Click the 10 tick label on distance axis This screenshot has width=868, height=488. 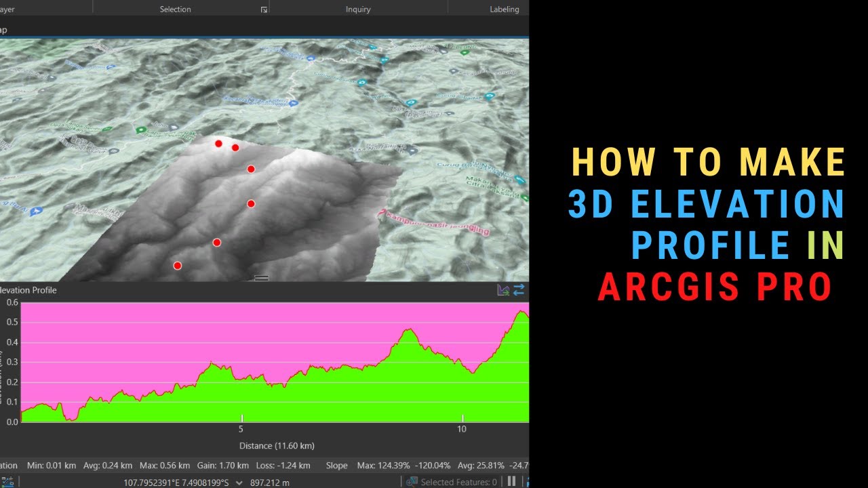(x=461, y=430)
